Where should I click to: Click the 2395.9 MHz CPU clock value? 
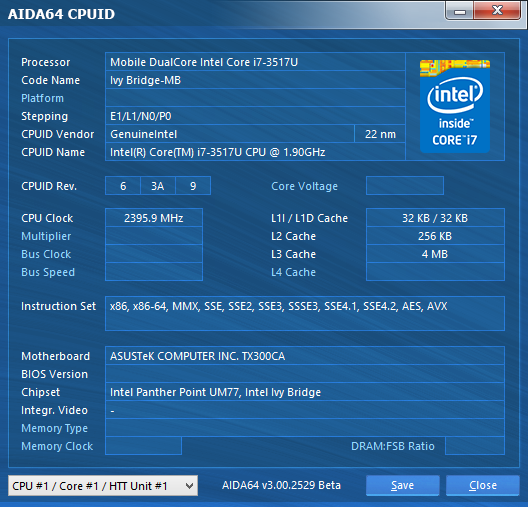[x=154, y=218]
